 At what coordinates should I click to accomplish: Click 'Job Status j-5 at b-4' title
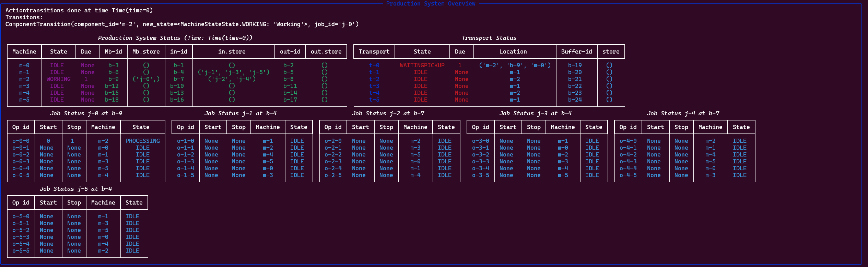click(76, 189)
